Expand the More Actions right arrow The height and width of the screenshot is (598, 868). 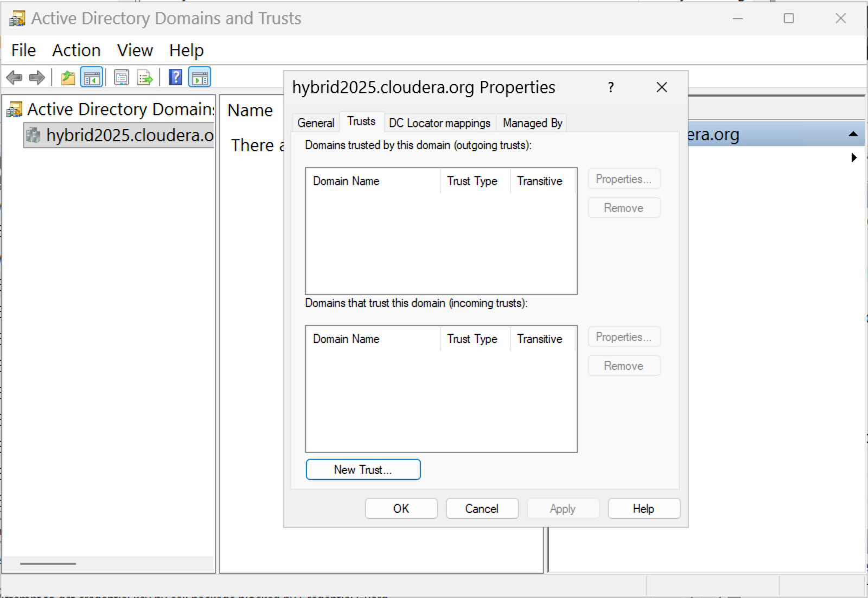pyautogui.click(x=854, y=158)
